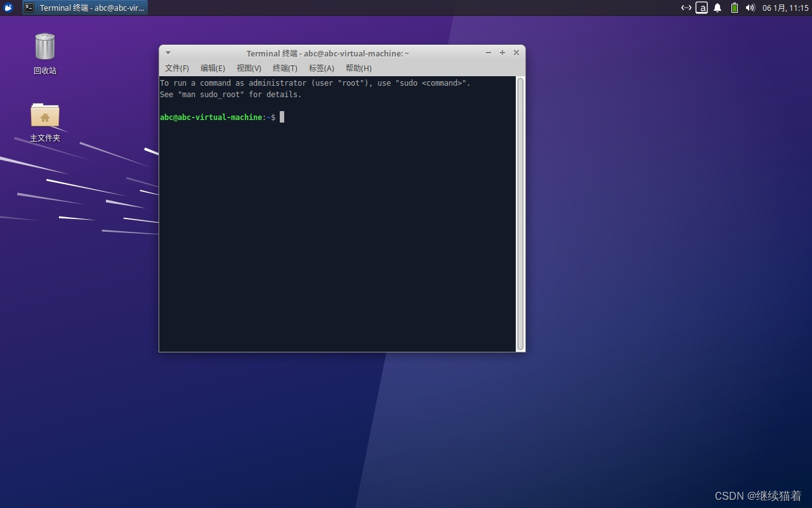Open the 文件(F) menu
The image size is (812, 508).
(x=176, y=68)
